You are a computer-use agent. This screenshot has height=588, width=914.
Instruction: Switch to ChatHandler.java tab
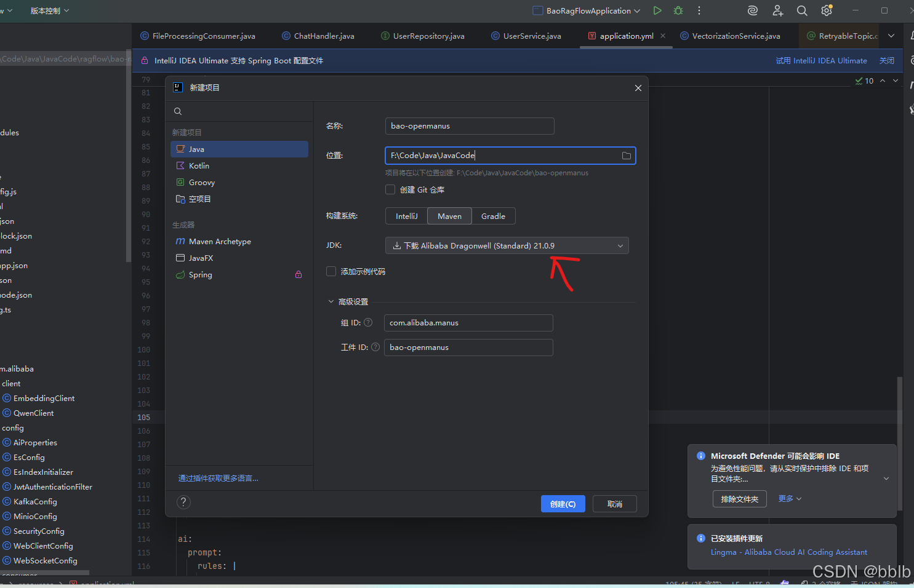(318, 36)
